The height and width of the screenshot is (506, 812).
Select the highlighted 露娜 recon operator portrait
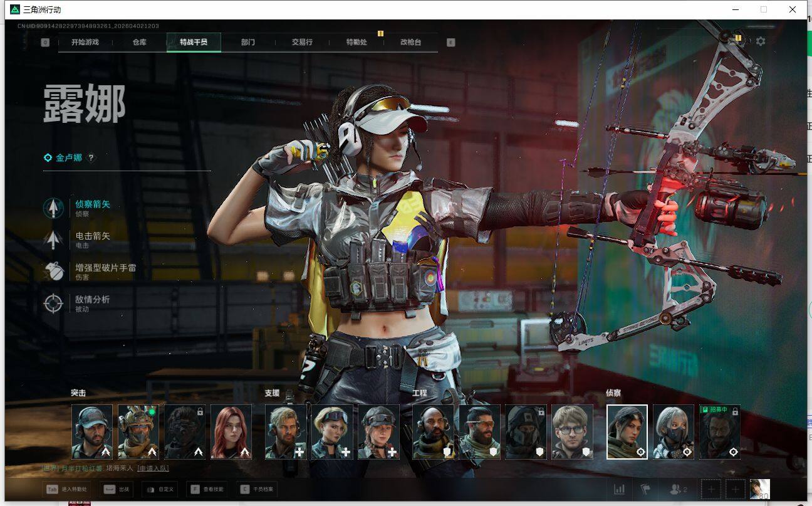click(627, 432)
